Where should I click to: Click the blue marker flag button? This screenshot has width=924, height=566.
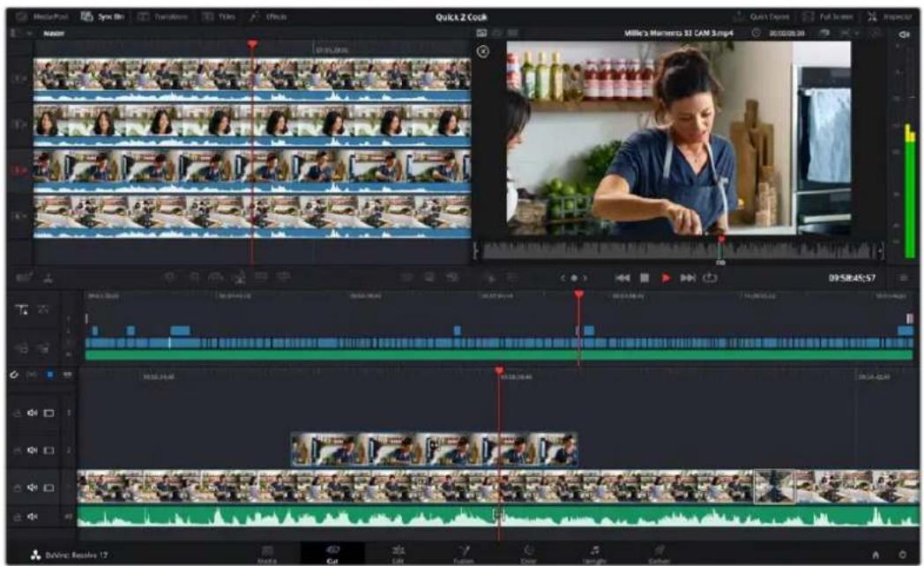pyautogui.click(x=50, y=375)
